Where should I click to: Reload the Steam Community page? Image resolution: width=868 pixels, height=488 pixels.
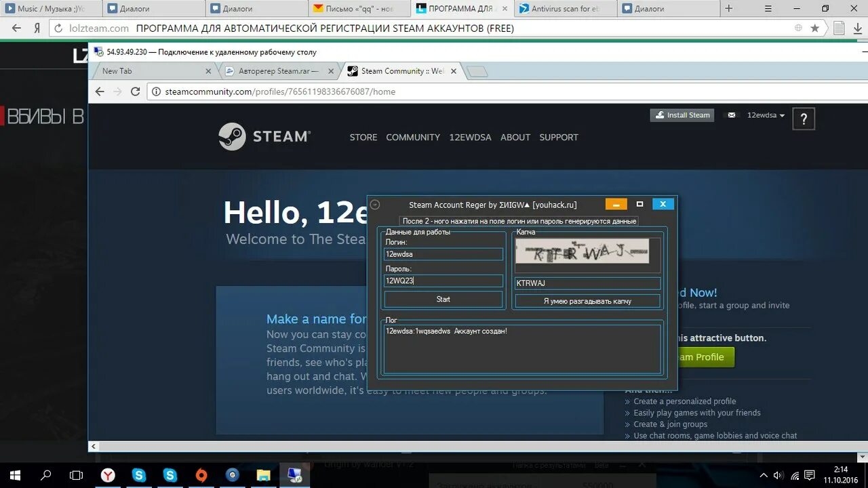135,91
